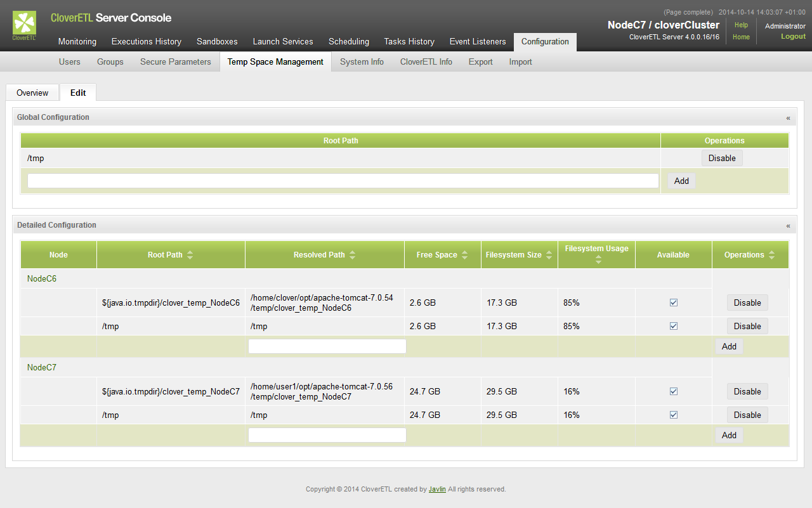This screenshot has width=812, height=508.
Task: Sort the table by Free Space
Action: (x=464, y=255)
